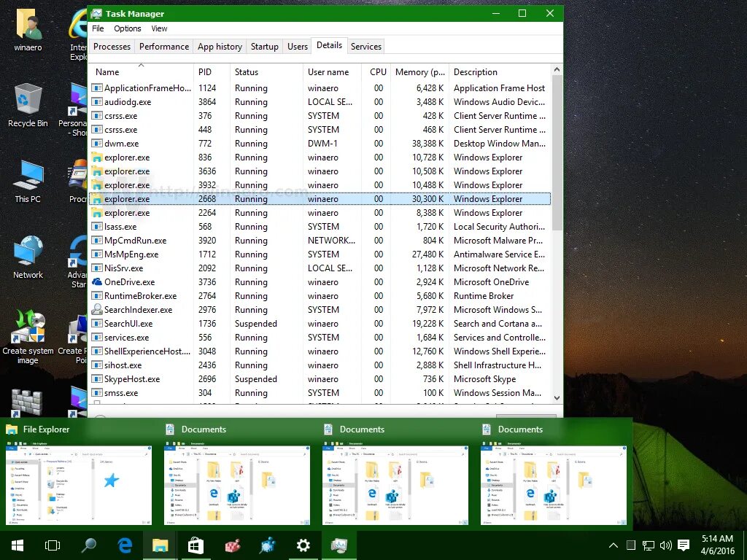The width and height of the screenshot is (747, 560).
Task: Sort by the Description column header
Action: click(x=499, y=72)
